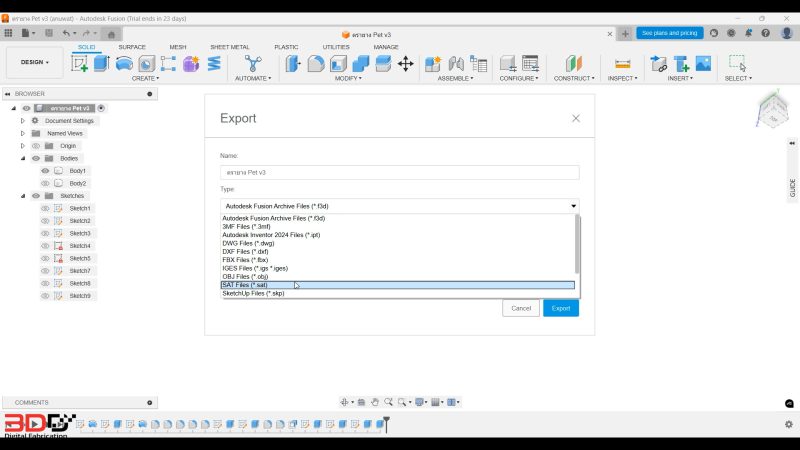Select the Hole tool icon

click(146, 64)
